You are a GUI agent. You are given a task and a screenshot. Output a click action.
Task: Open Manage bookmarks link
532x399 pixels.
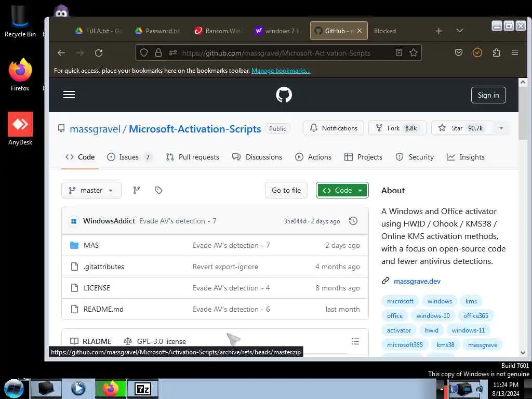click(281, 71)
